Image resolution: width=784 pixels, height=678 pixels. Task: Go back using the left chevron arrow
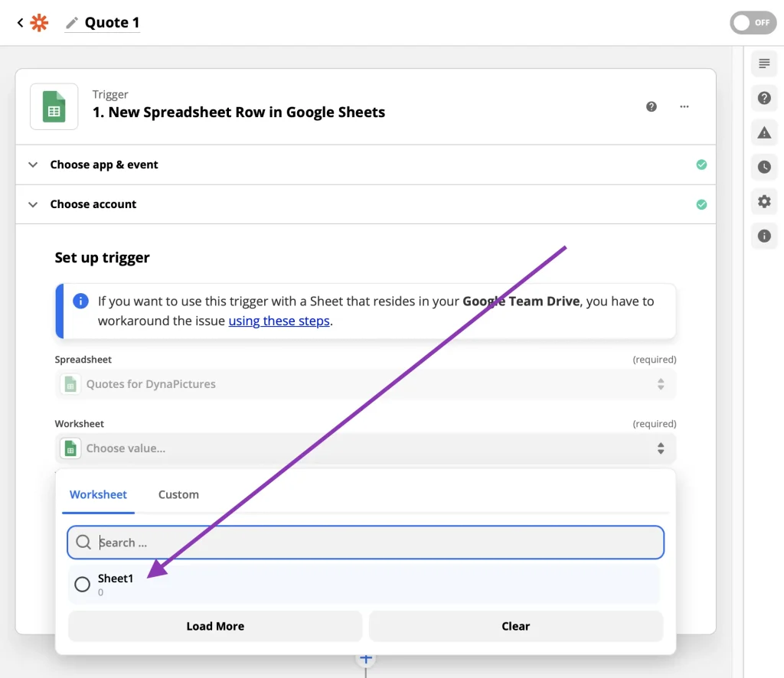(20, 22)
